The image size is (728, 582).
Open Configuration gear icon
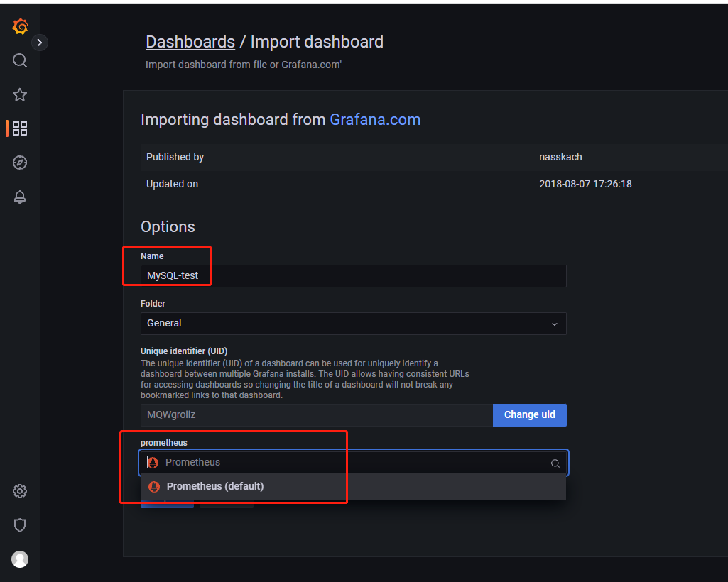coord(19,491)
